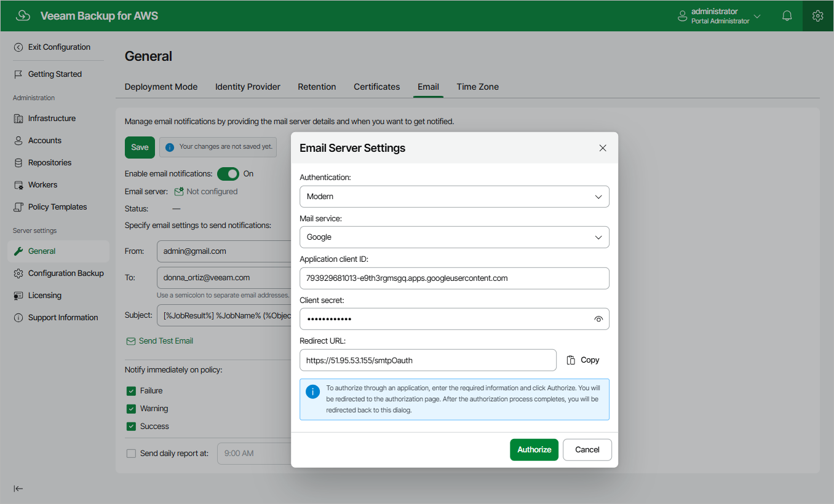The height and width of the screenshot is (504, 834).
Task: Open Workers in the sidebar
Action: (42, 185)
